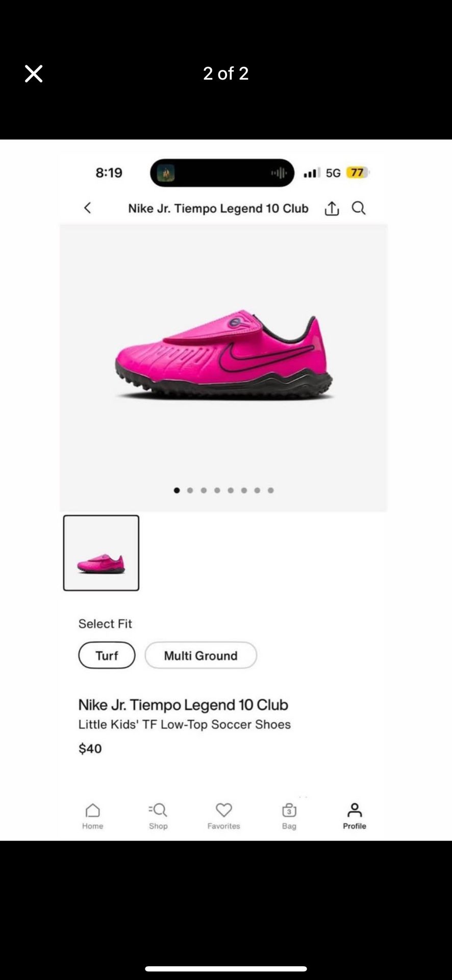Image resolution: width=452 pixels, height=980 pixels.
Task: Select the Multi Ground fit option
Action: tap(200, 655)
